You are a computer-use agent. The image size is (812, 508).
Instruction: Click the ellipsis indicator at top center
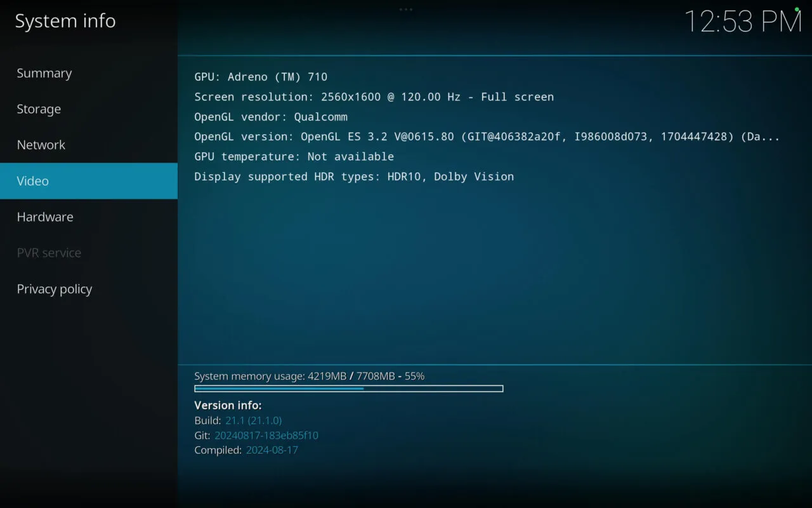405,10
